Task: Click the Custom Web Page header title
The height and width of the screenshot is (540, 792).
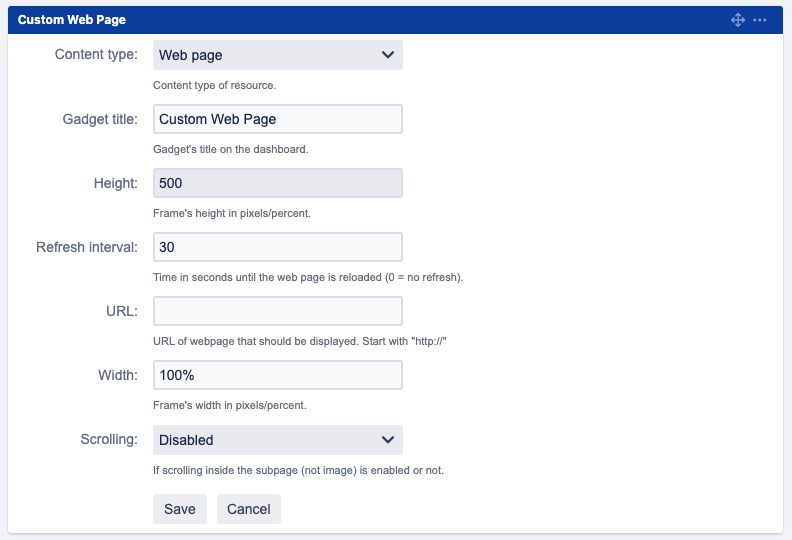Action: (x=72, y=20)
